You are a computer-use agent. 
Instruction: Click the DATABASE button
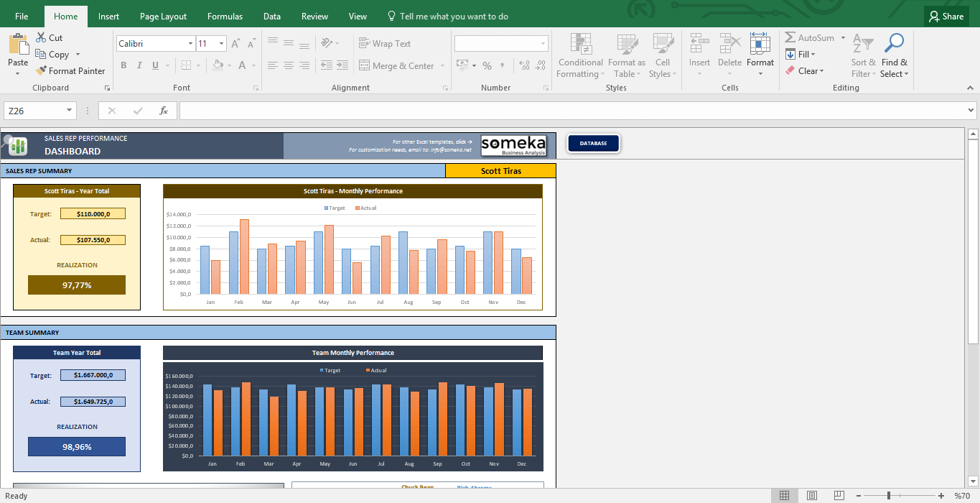[593, 144]
